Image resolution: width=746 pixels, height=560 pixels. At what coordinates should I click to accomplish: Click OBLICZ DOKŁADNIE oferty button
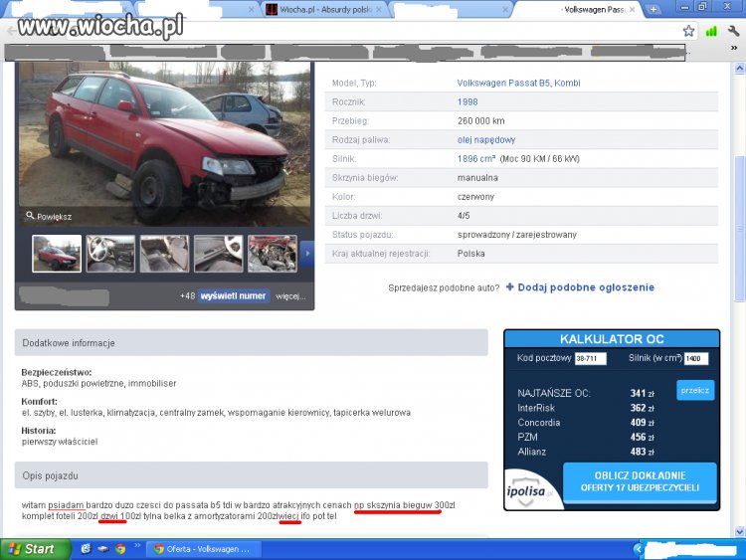[x=640, y=482]
